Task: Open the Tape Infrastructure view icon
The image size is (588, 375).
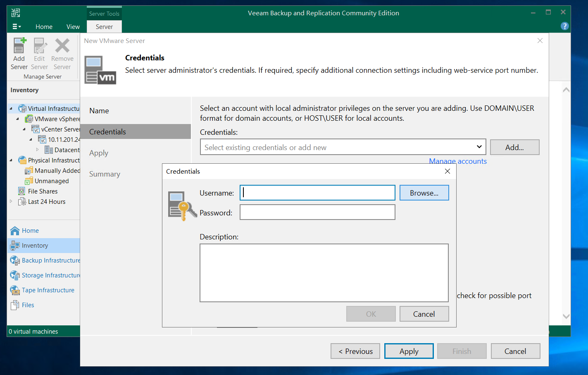Action: click(15, 290)
